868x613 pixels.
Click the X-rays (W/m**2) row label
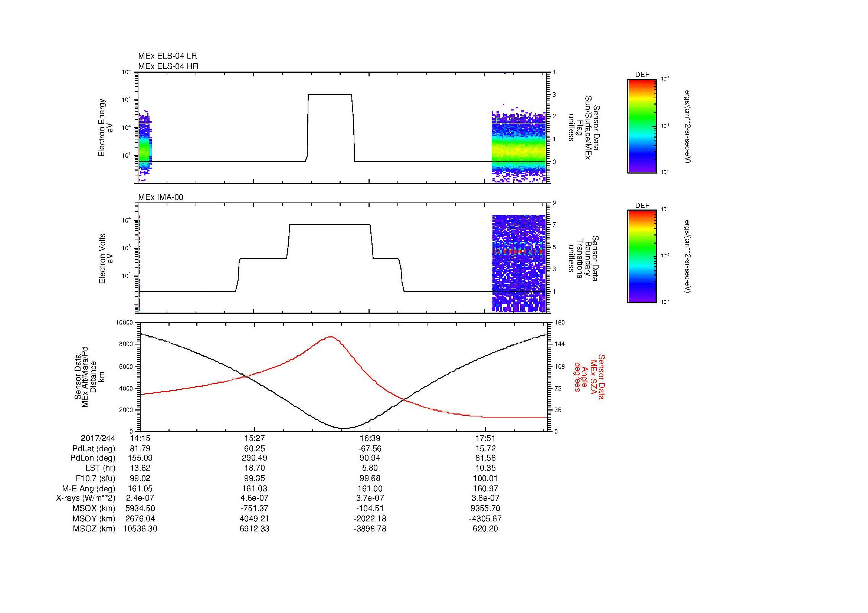85,498
